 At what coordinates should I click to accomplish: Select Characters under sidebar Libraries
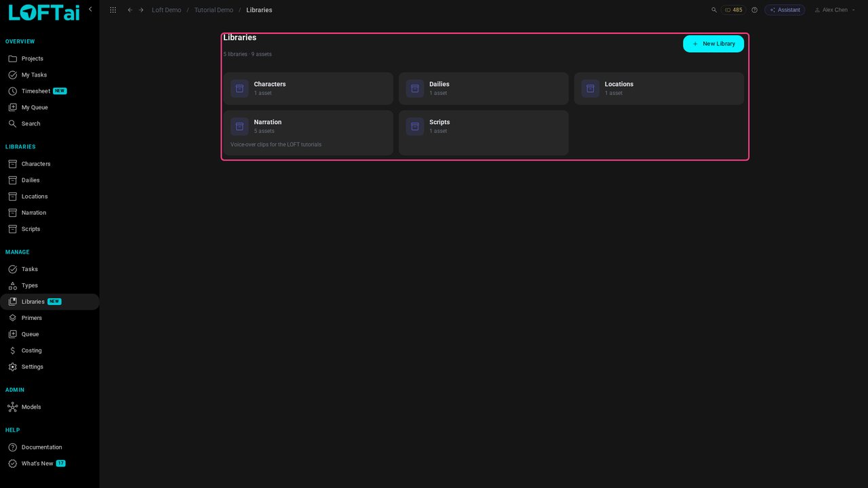[50, 164]
